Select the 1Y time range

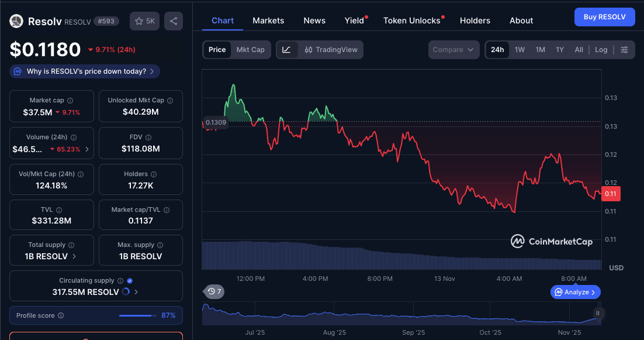tap(559, 50)
